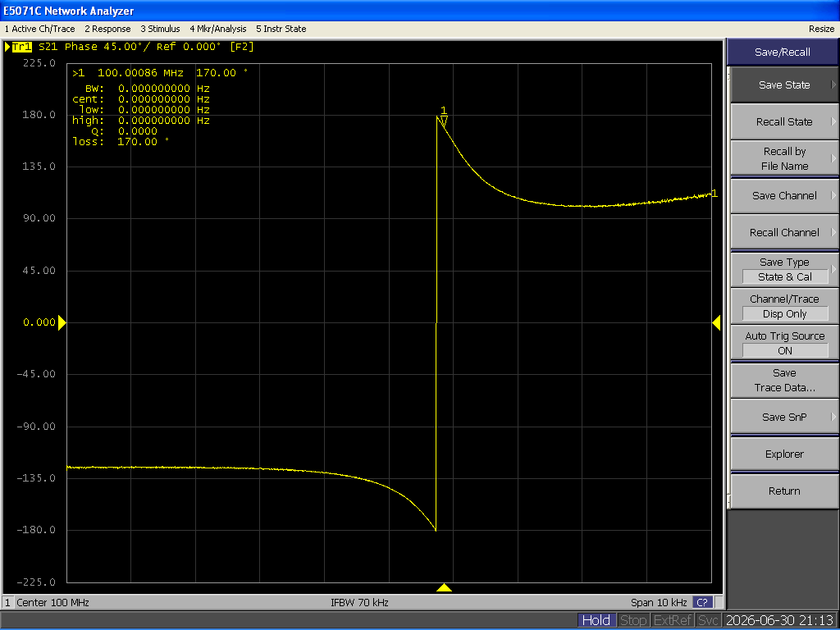Viewport: 840px width, 630px height.
Task: Click the C? calibration status indicator
Action: pos(702,602)
